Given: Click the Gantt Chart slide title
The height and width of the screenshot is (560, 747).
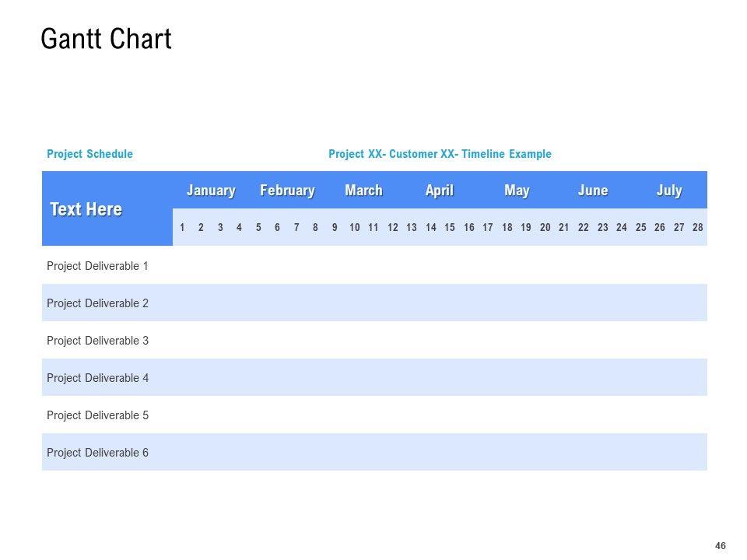Looking at the screenshot, I should coord(106,39).
